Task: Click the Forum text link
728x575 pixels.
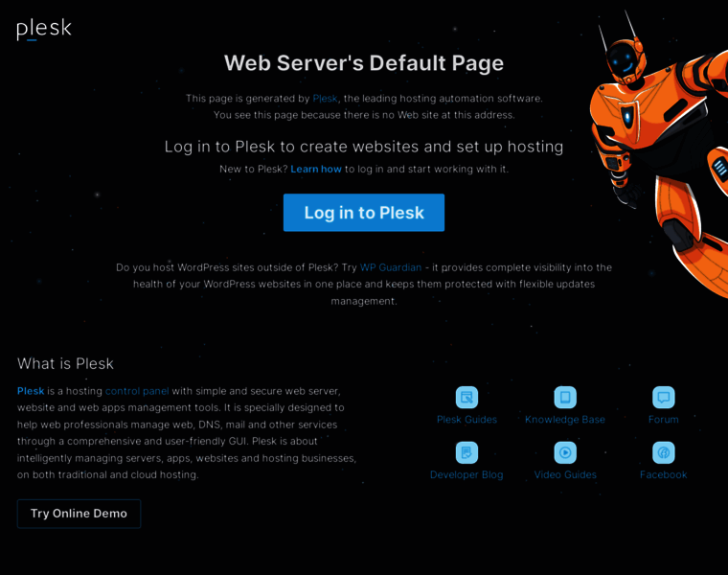Action: tap(664, 420)
